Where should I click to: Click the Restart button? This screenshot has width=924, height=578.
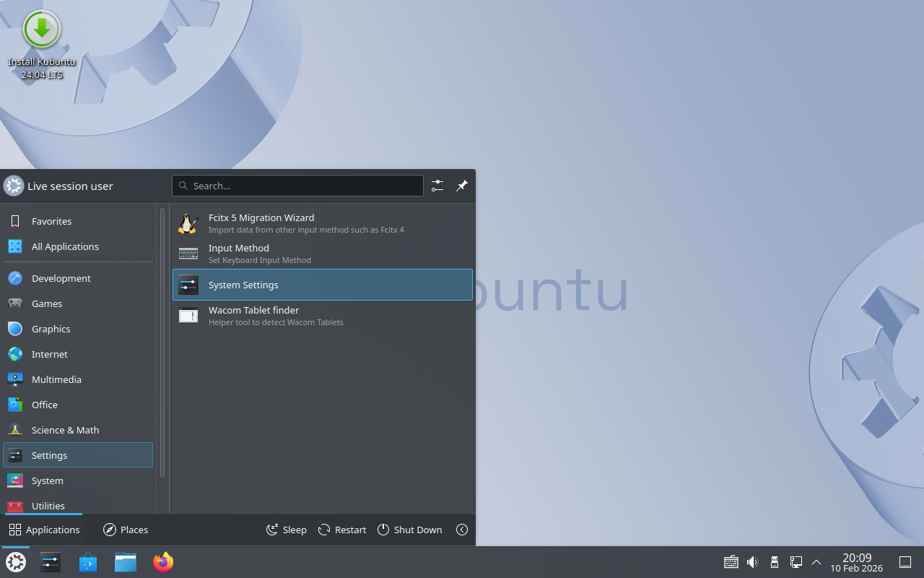[x=342, y=530]
